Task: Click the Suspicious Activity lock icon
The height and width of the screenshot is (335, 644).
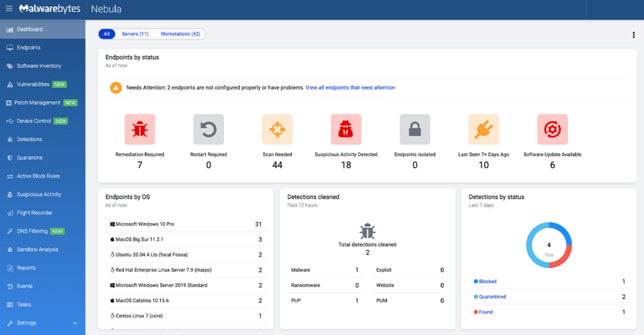Action: (x=10, y=195)
